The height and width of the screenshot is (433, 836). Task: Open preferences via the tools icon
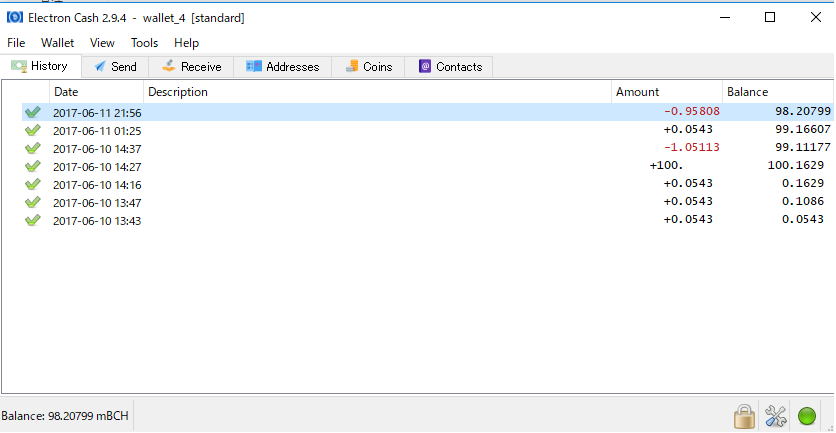776,416
